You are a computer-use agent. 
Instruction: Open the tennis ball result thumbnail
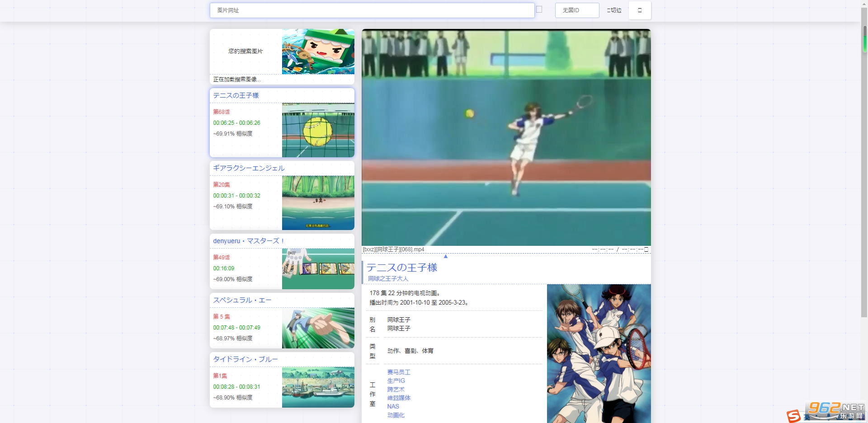tap(318, 130)
